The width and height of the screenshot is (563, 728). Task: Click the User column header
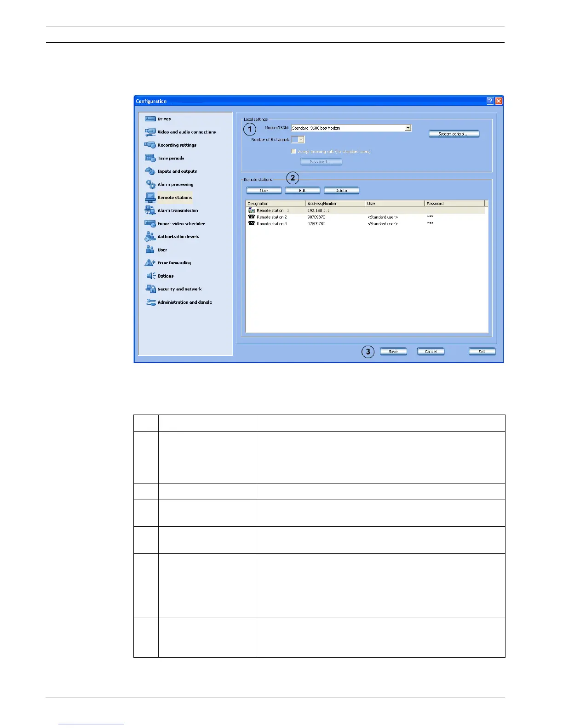395,204
